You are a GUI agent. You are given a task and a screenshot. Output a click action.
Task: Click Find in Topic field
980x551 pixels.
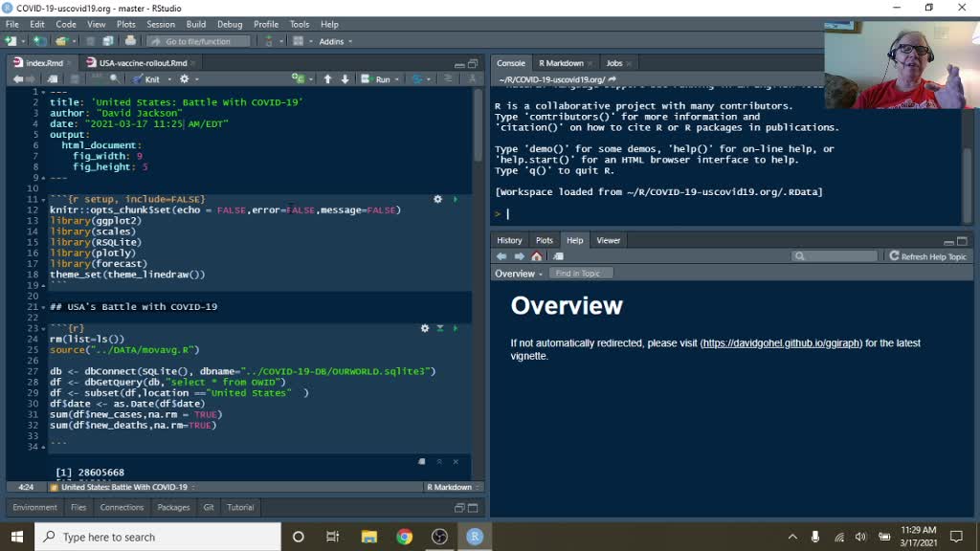pos(580,274)
